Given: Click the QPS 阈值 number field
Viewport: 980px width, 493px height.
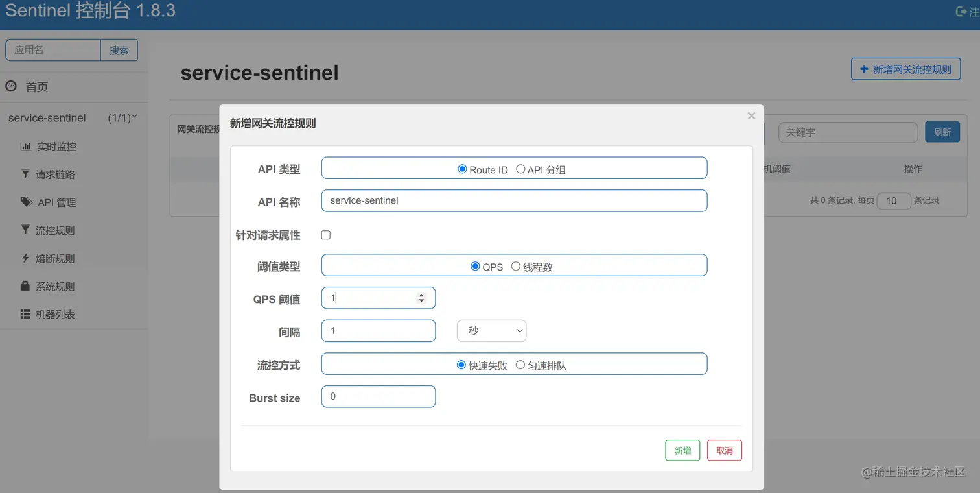Looking at the screenshot, I should coord(379,298).
